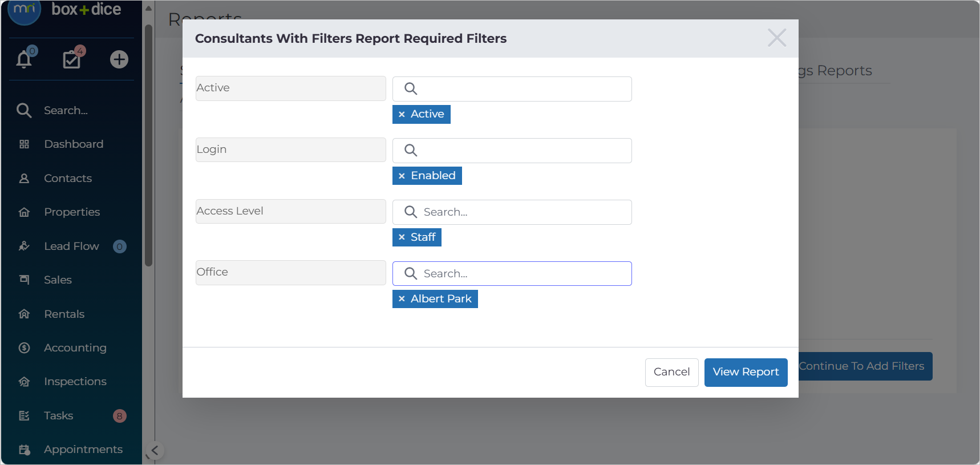Click the Contacts person icon

coord(24,178)
